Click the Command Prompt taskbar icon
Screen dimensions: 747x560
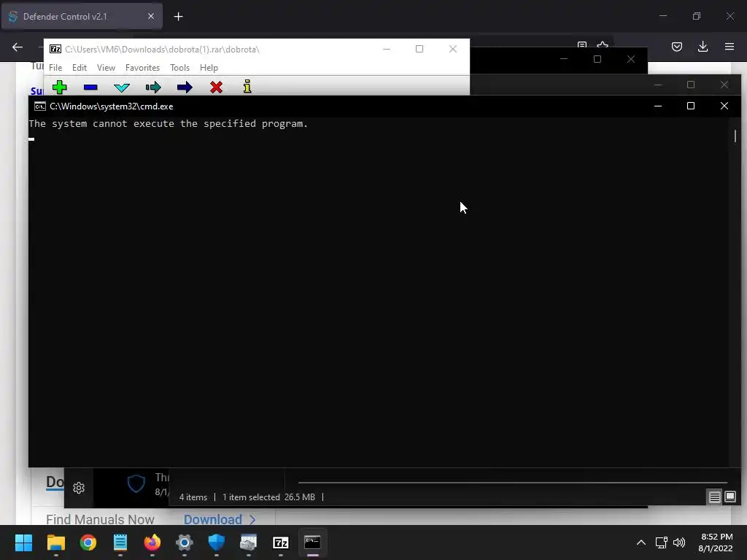tap(312, 542)
